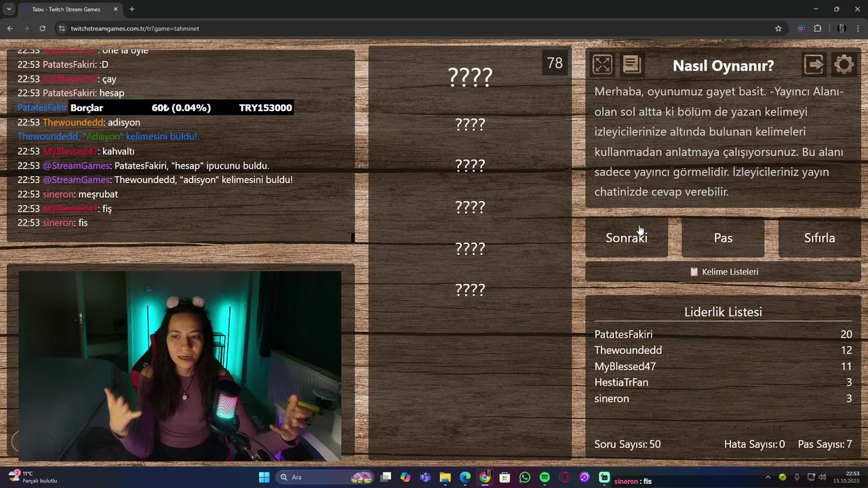The image size is (868, 488).
Task: Click the microphone tray icon
Action: click(x=797, y=477)
